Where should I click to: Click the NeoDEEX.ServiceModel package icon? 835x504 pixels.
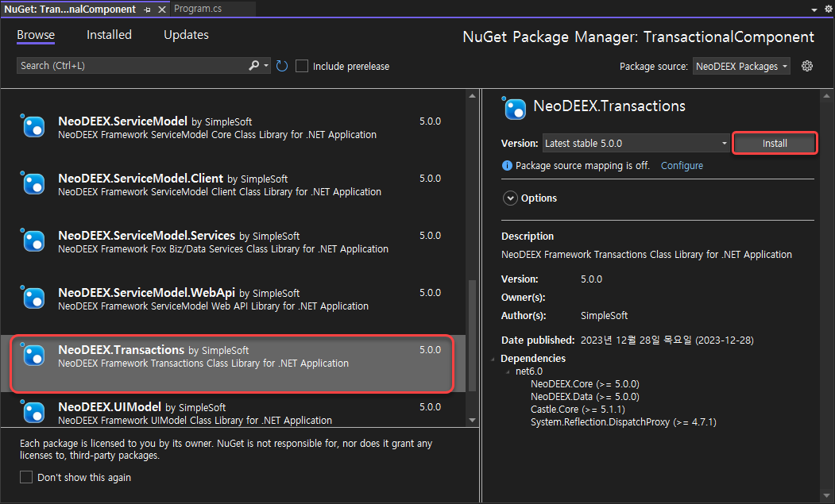tap(33, 126)
